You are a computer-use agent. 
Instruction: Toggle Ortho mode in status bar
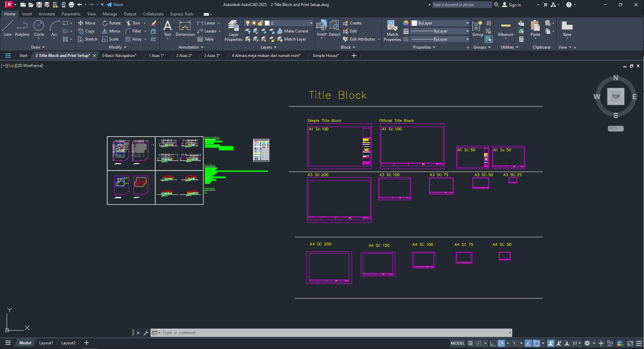point(493,343)
